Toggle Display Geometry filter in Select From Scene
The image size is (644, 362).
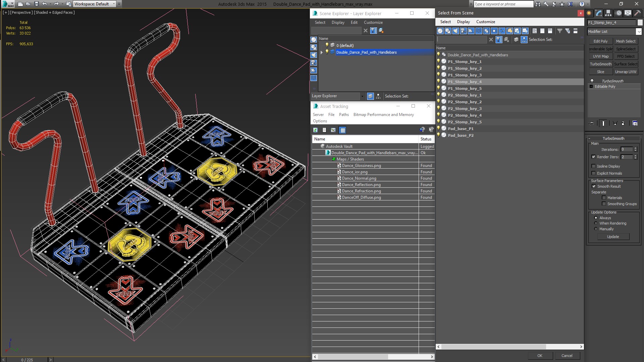click(440, 31)
